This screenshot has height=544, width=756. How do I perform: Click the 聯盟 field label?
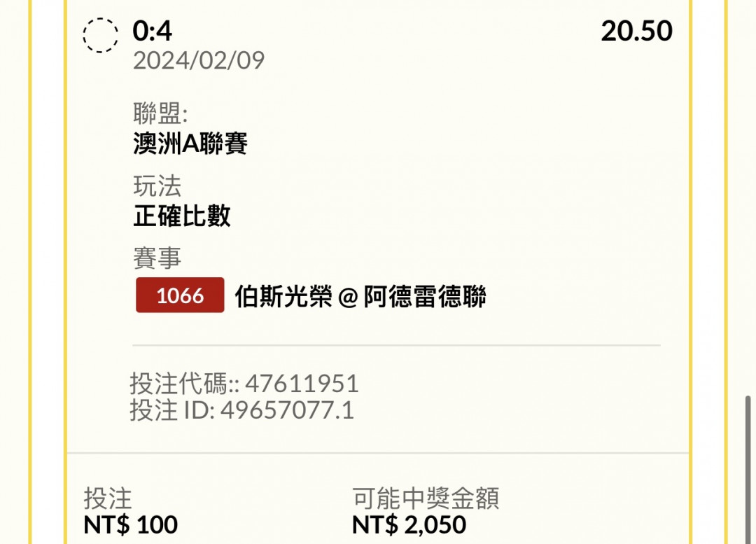click(160, 113)
